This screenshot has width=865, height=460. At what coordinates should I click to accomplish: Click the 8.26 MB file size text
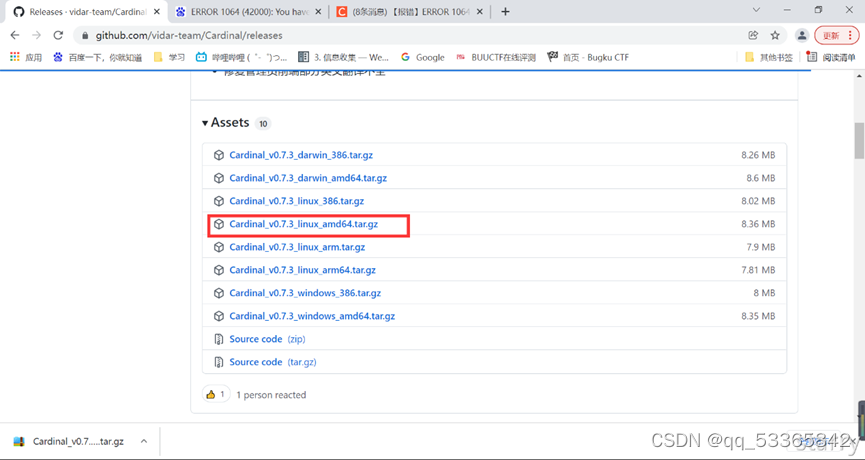(x=758, y=156)
